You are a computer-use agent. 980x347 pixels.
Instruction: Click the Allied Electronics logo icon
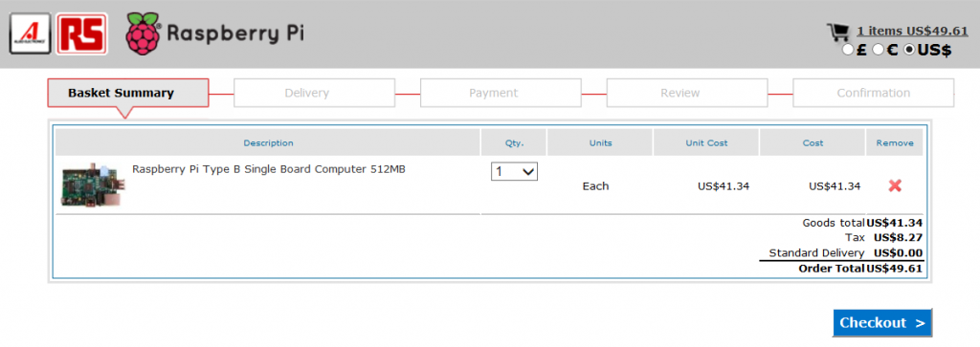[30, 34]
